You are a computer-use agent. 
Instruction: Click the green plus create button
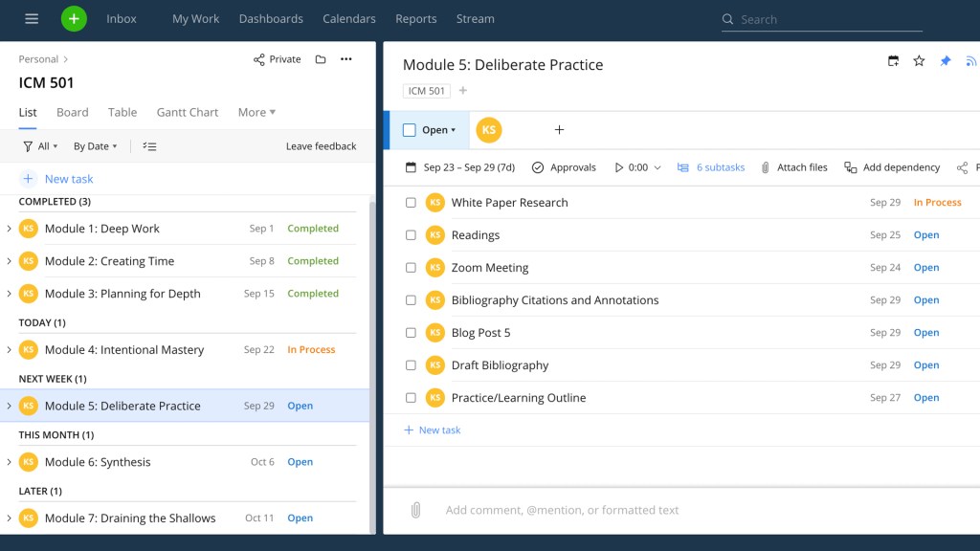pos(74,18)
